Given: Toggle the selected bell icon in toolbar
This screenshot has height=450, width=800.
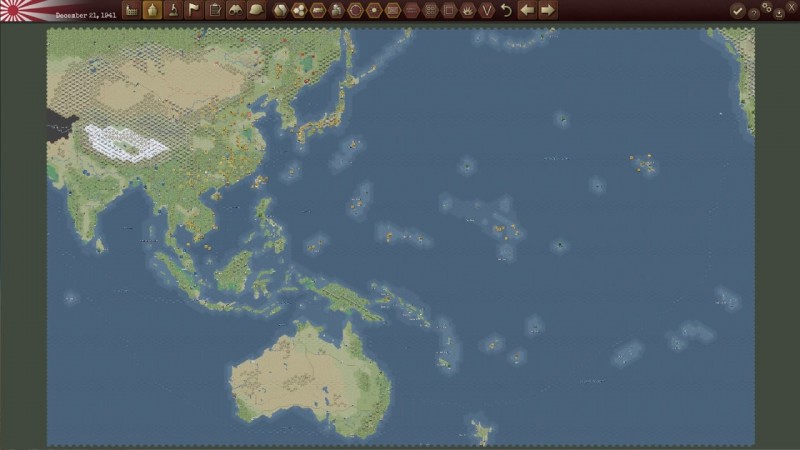Looking at the screenshot, I should (x=152, y=10).
